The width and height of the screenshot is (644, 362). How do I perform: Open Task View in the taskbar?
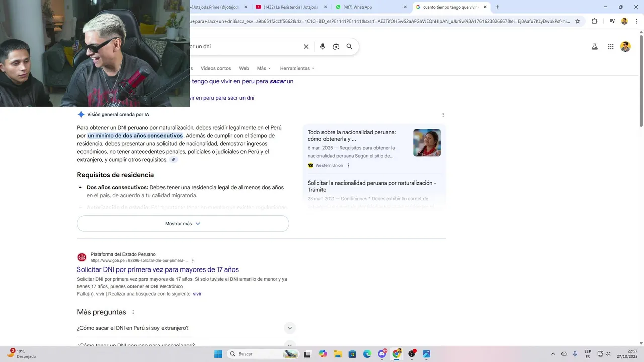(x=307, y=354)
